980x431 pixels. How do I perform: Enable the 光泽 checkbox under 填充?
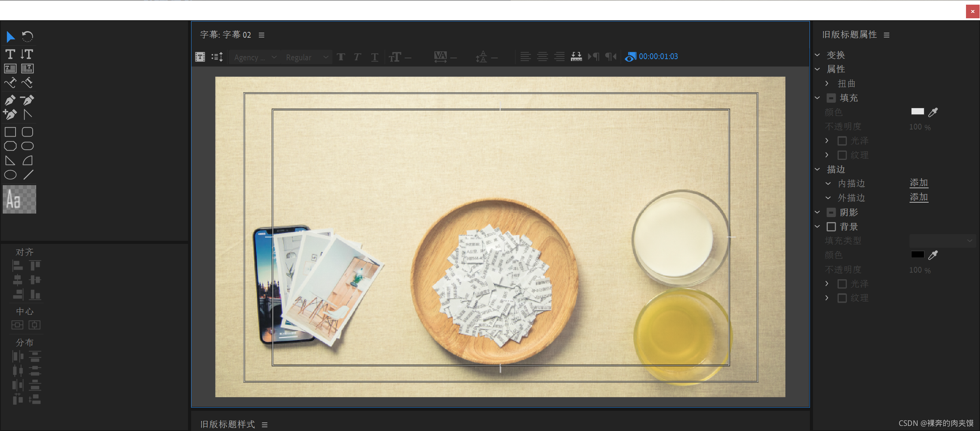click(842, 141)
